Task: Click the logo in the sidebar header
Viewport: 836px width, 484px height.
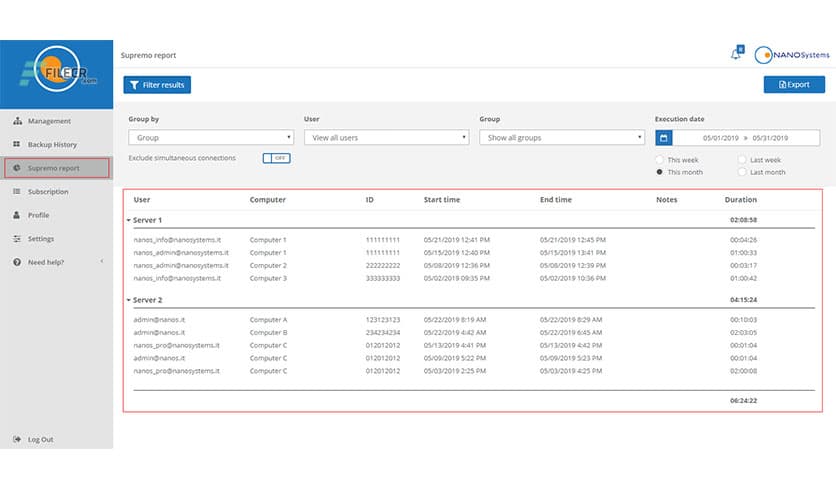Action: click(58, 70)
